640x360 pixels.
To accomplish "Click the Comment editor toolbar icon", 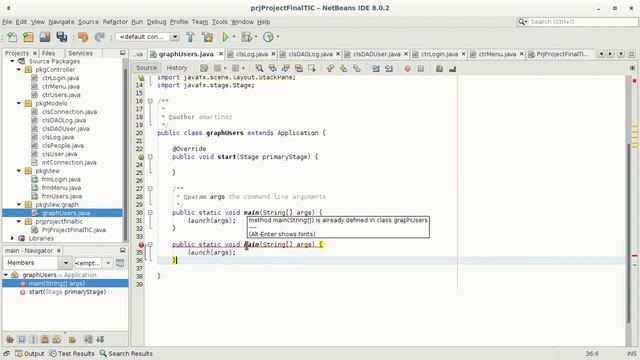I will [x=439, y=69].
